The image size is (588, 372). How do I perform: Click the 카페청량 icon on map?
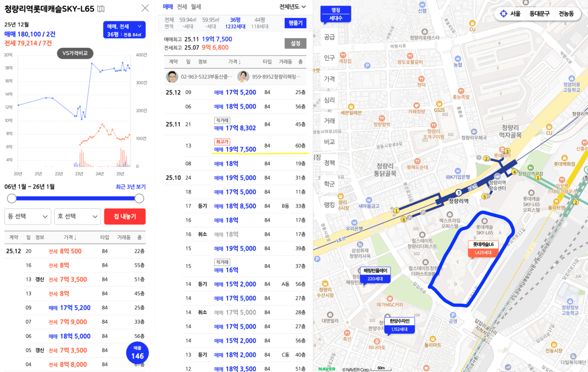pos(416,106)
